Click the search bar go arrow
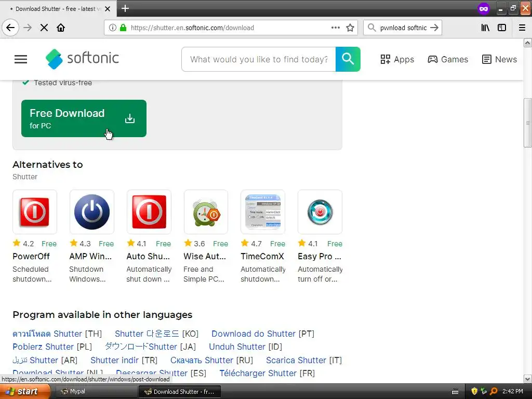Screen dimensions: 532x399 [x=434, y=28]
